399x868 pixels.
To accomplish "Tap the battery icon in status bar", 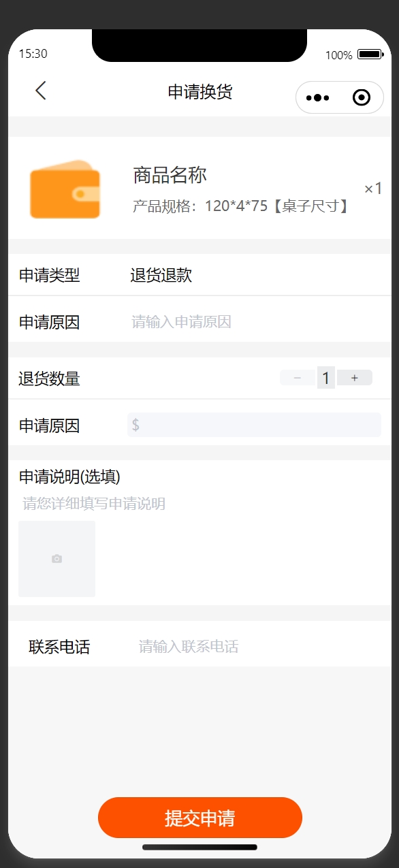I will 370,54.
